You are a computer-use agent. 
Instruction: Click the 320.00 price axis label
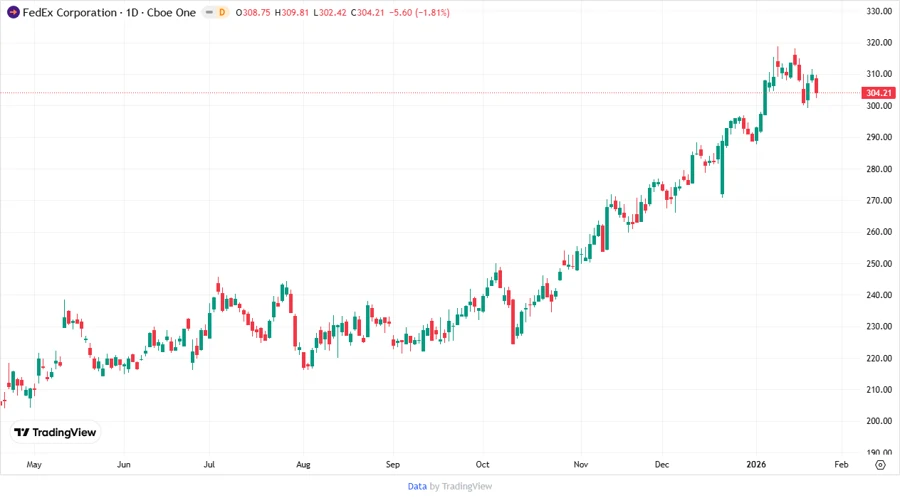[x=879, y=42]
